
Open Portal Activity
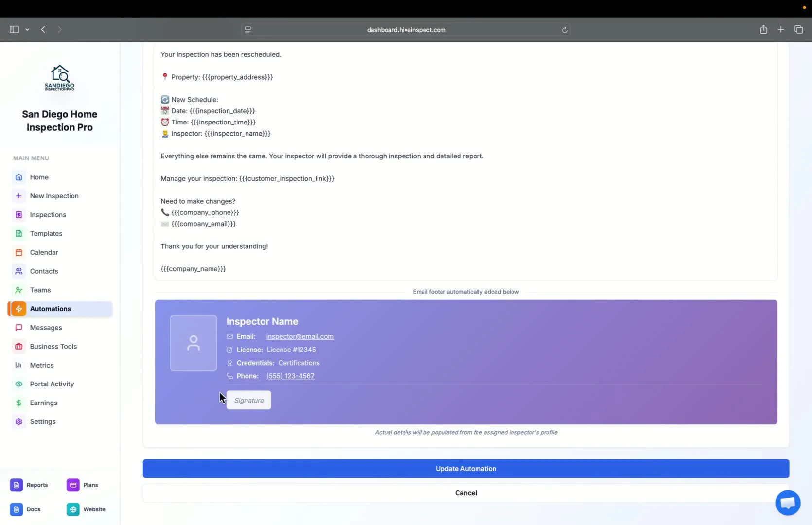coord(51,384)
